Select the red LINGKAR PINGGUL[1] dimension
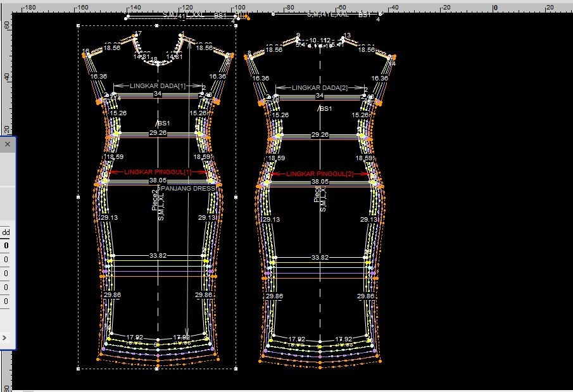The width and height of the screenshot is (573, 392). (158, 172)
